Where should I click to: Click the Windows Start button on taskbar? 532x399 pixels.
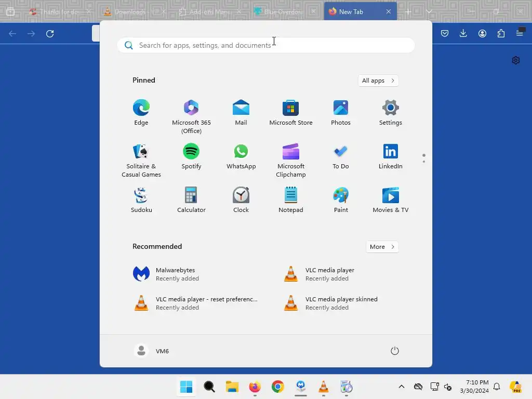[187, 387]
